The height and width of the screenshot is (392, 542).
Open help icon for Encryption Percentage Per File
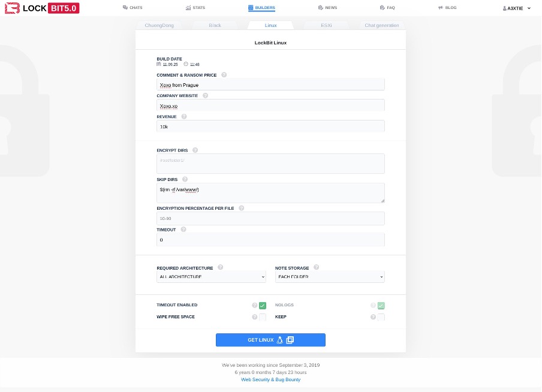pyautogui.click(x=241, y=208)
